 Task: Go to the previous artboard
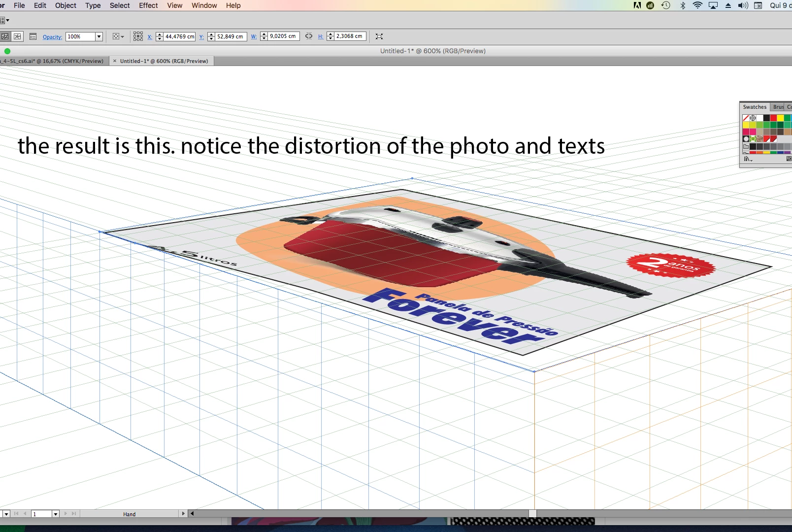[x=25, y=514]
